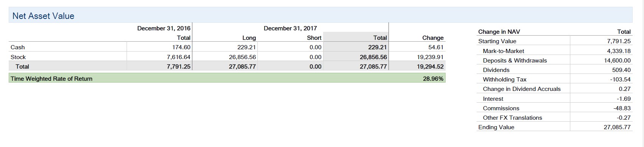644x147 pixels.
Task: Select the Other FX Translations row
Action: pos(555,117)
